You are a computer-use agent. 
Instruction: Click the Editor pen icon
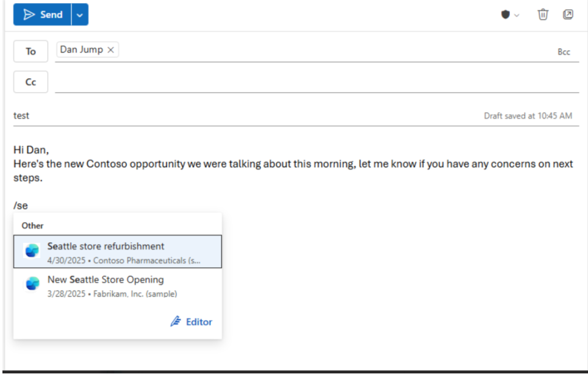[x=175, y=322]
